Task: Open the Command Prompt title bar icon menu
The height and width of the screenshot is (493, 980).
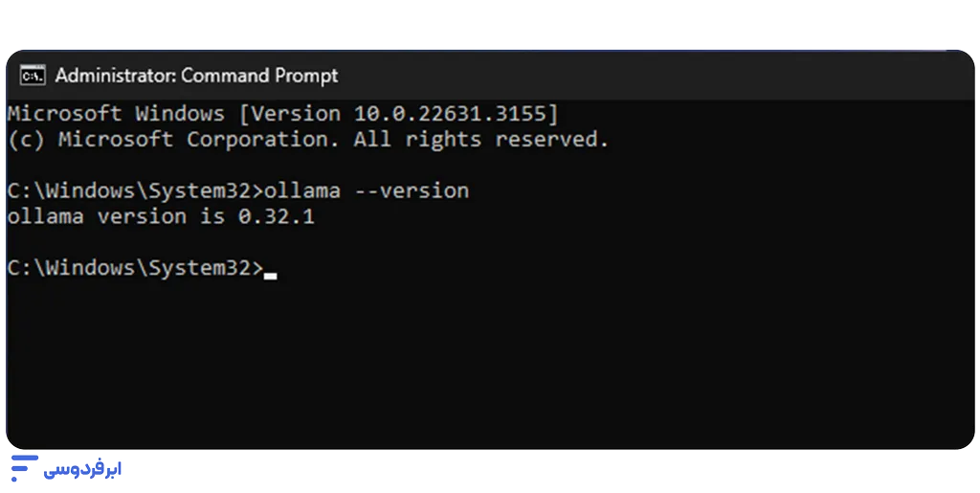Action: [x=33, y=76]
